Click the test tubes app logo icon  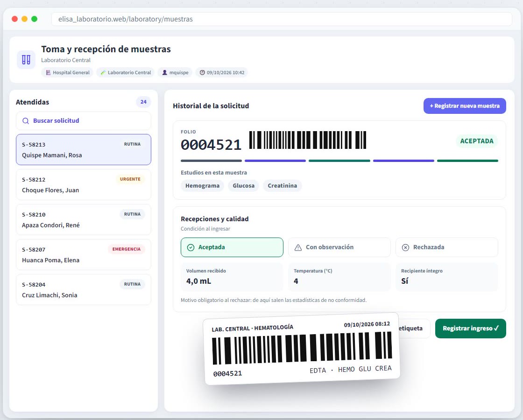pyautogui.click(x=26, y=60)
